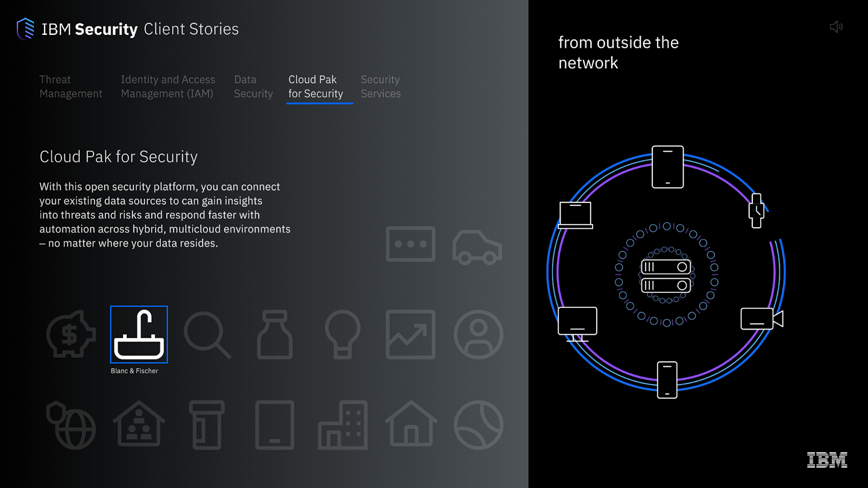The image size is (868, 488).
Task: Click the IBM Security shield logo
Action: pos(25,29)
